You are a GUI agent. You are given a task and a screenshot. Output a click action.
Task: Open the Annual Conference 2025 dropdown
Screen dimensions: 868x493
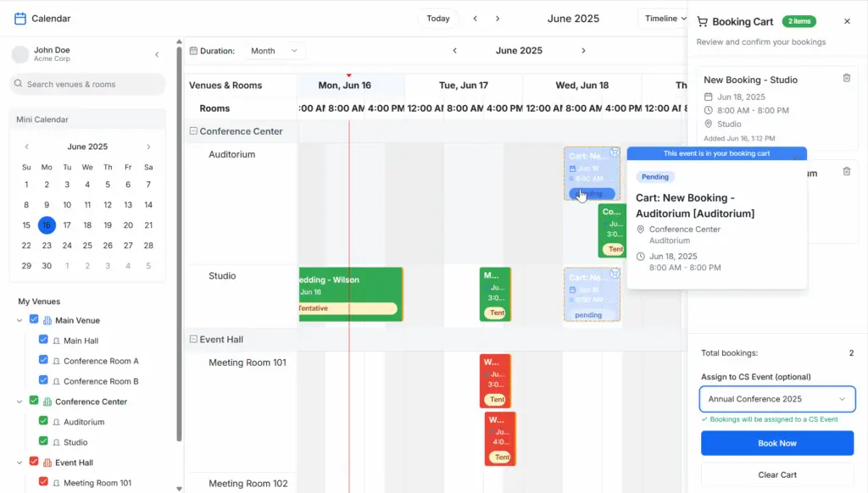click(777, 399)
